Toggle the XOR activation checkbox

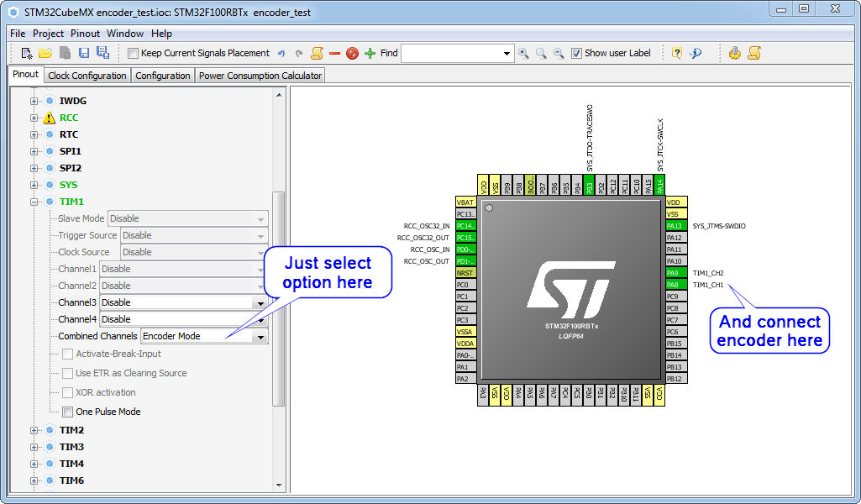(x=67, y=392)
